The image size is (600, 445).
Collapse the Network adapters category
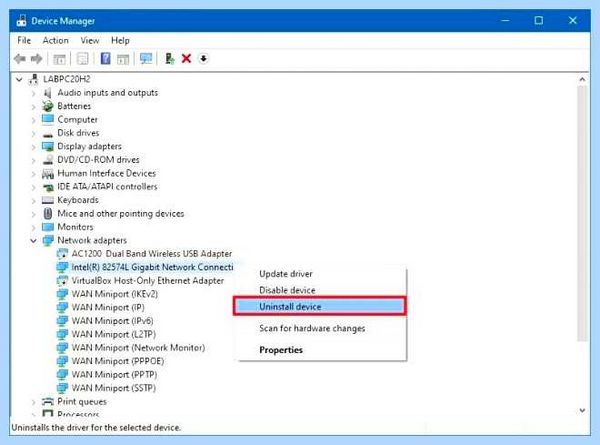point(34,241)
